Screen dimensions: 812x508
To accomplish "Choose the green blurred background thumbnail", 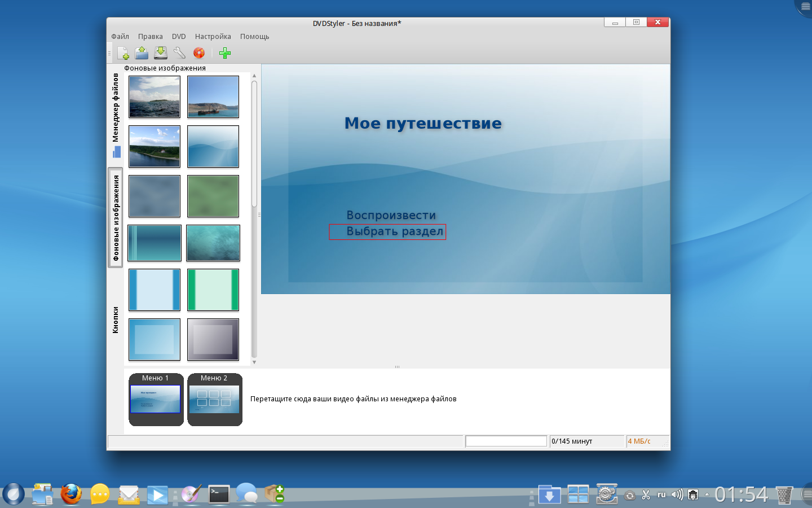I will point(213,196).
